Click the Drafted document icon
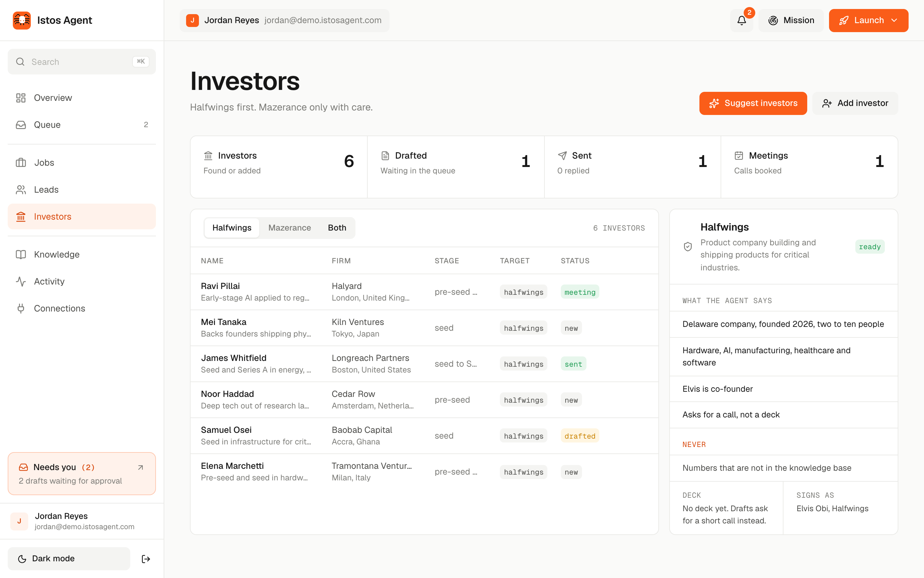This screenshot has width=924, height=578. pyautogui.click(x=385, y=156)
